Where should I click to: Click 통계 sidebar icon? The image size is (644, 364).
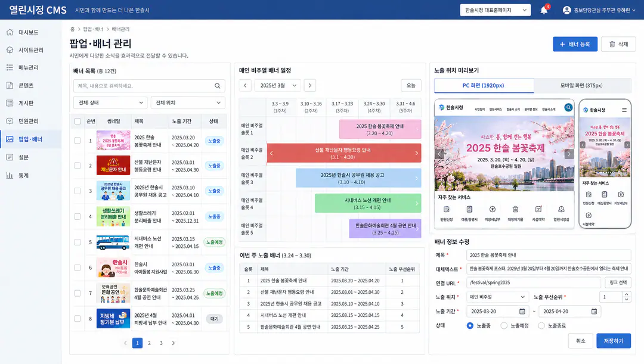10,175
